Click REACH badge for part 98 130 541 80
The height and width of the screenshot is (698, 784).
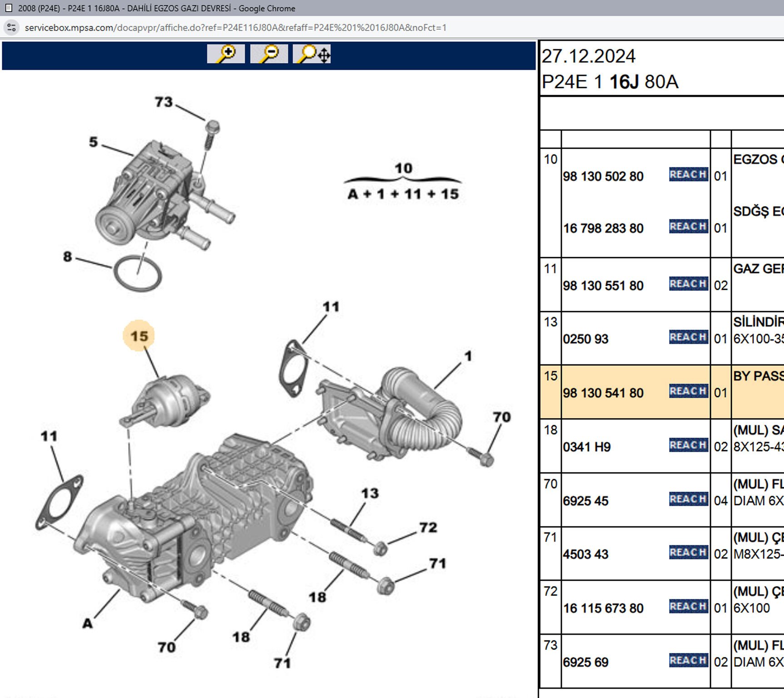[x=688, y=391]
